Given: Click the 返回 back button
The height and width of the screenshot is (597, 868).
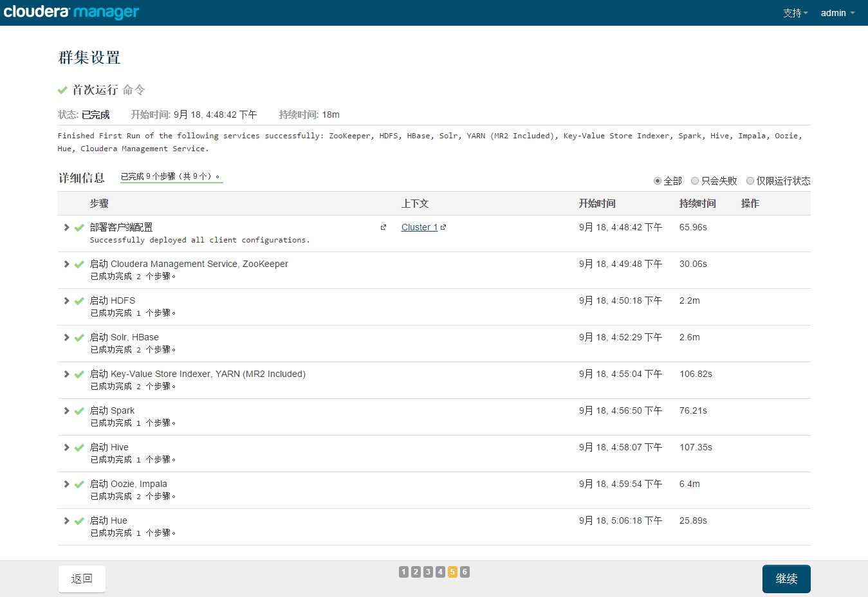Looking at the screenshot, I should [82, 579].
